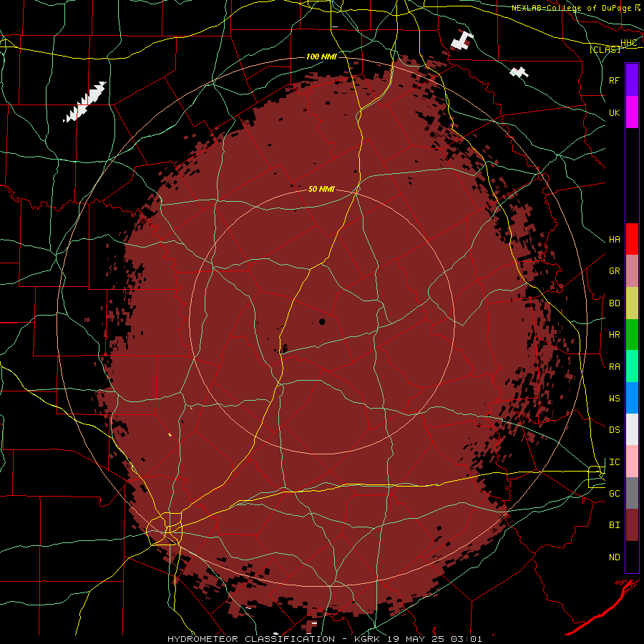Click the HR legend label
Screen dimensions: 644x644
(614, 335)
